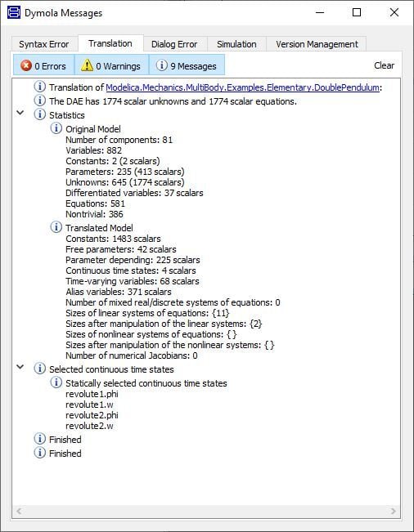Select the Translation tab

coord(110,43)
